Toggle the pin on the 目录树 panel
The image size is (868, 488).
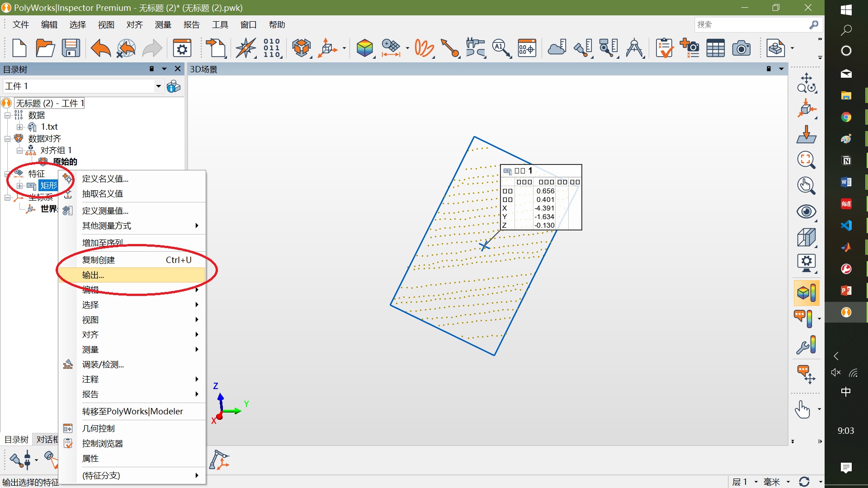point(151,69)
